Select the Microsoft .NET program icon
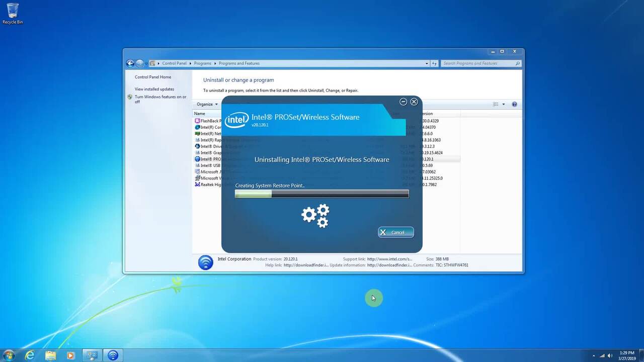This screenshot has width=644, height=362. point(197,172)
